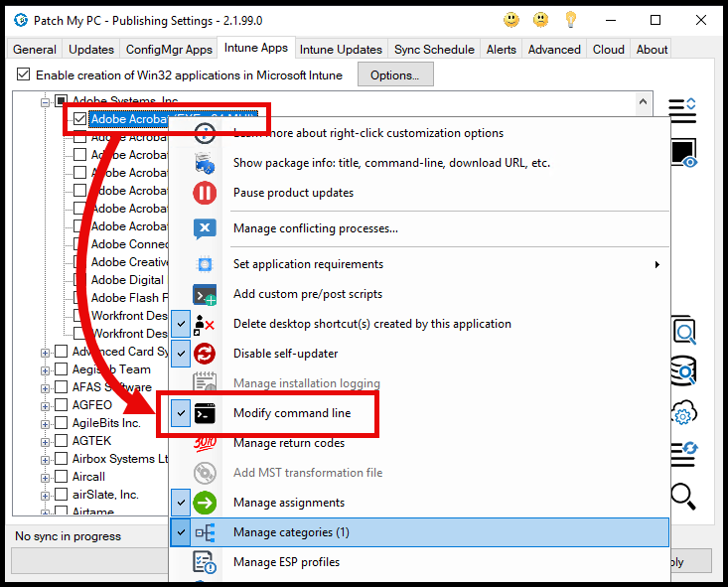This screenshot has width=728, height=587.
Task: Click the Options... button
Action: [x=395, y=74]
